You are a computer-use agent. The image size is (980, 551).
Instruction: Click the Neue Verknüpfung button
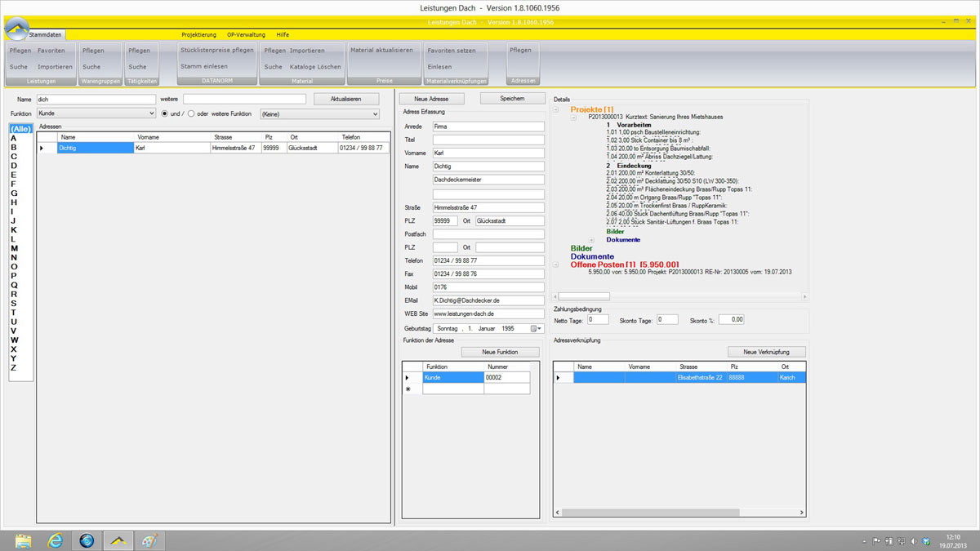[766, 352]
